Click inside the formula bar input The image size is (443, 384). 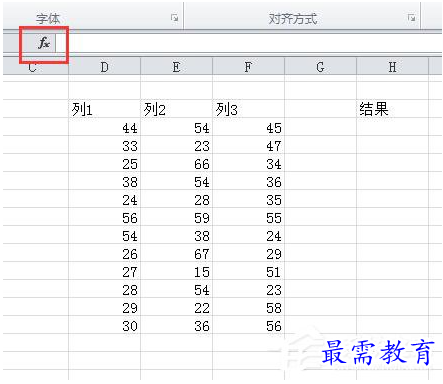tap(248, 43)
